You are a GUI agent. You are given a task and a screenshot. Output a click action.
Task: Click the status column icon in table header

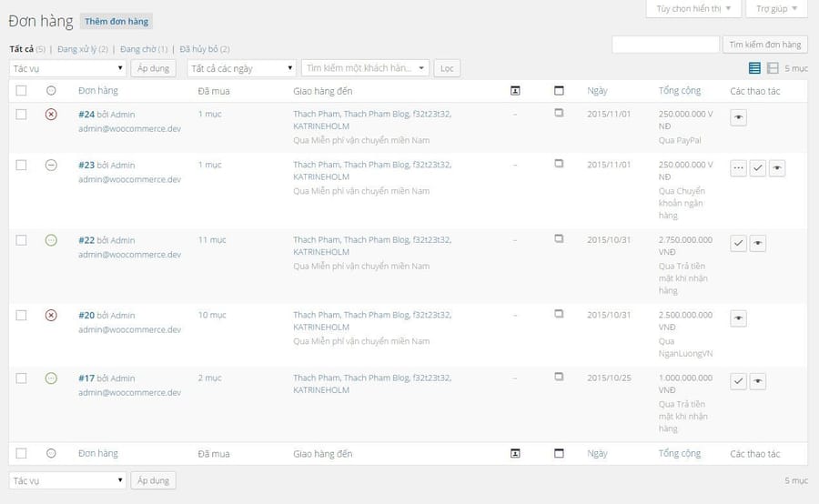pyautogui.click(x=51, y=90)
